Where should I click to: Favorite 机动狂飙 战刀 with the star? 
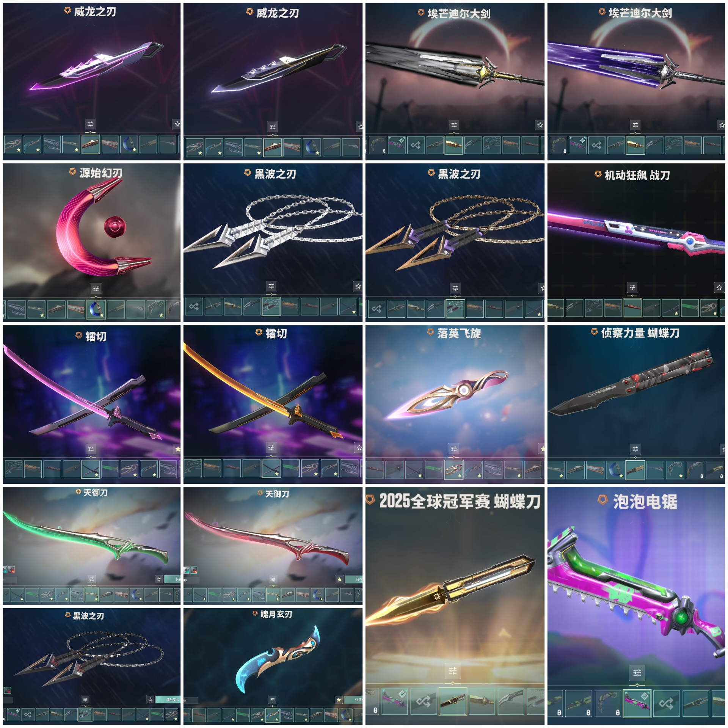tap(719, 287)
